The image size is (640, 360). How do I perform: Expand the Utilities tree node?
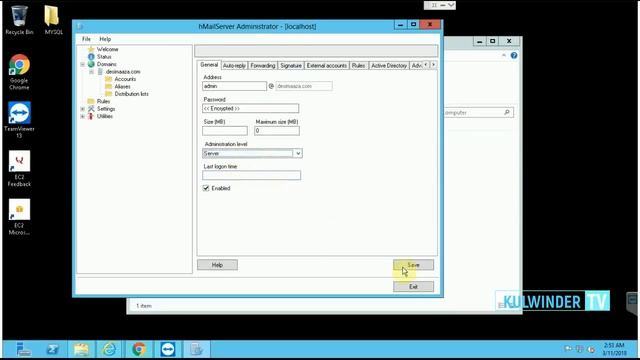coord(82,116)
